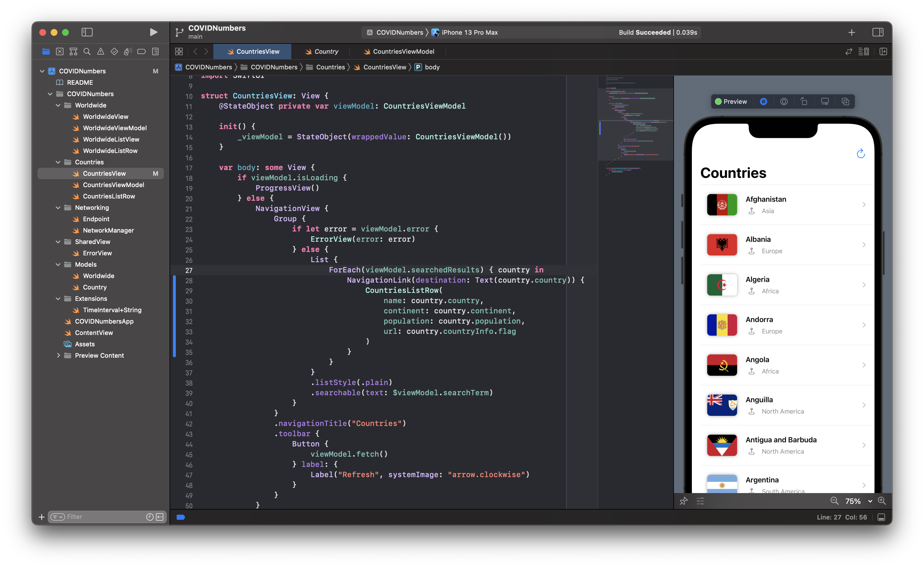
Task: Expand the Networking group in sidebar
Action: coord(59,207)
